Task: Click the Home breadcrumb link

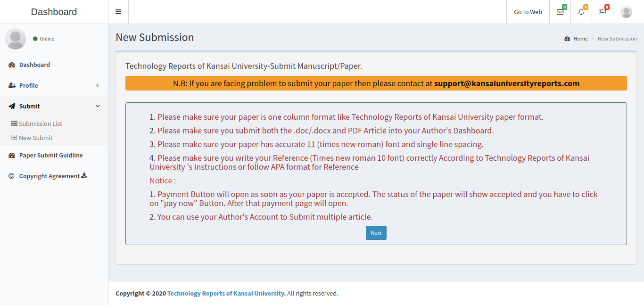Action: coord(580,39)
